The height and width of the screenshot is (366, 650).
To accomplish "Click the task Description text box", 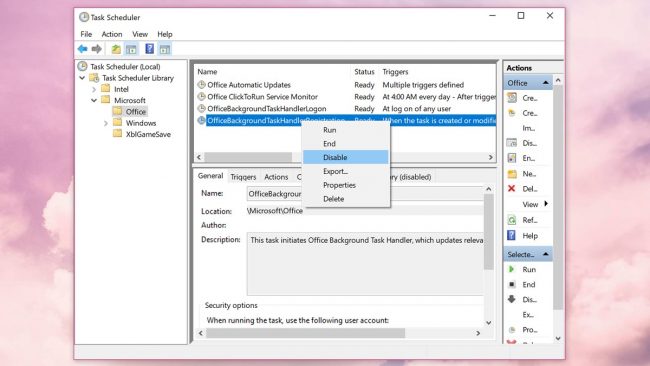I will tap(365, 264).
